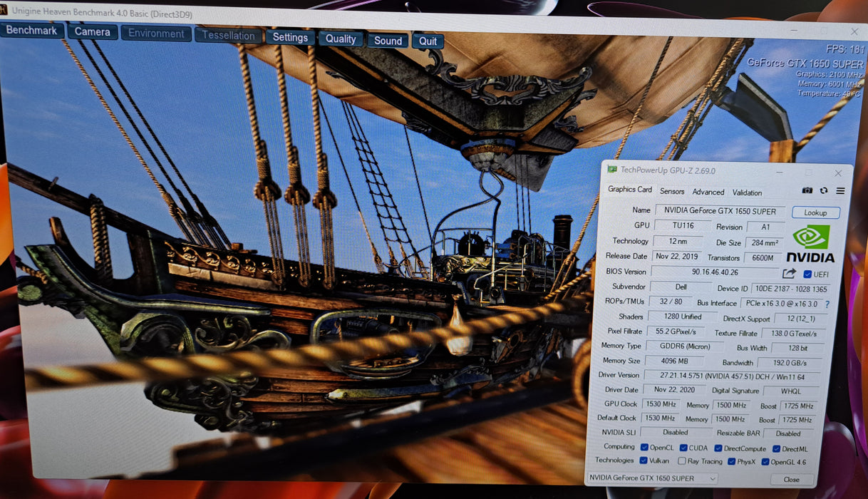Viewport: 868px width, 499px height.
Task: Click the GPU-Z refresh icon
Action: point(824,190)
